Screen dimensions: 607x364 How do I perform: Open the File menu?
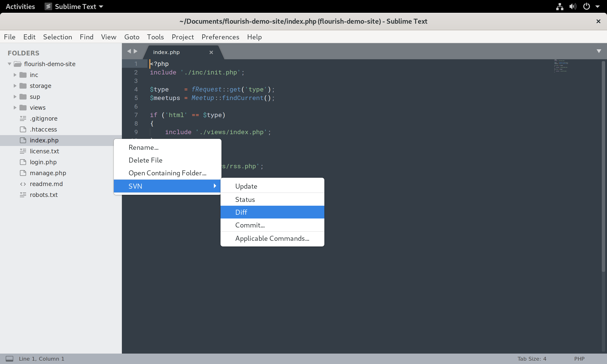pyautogui.click(x=9, y=37)
